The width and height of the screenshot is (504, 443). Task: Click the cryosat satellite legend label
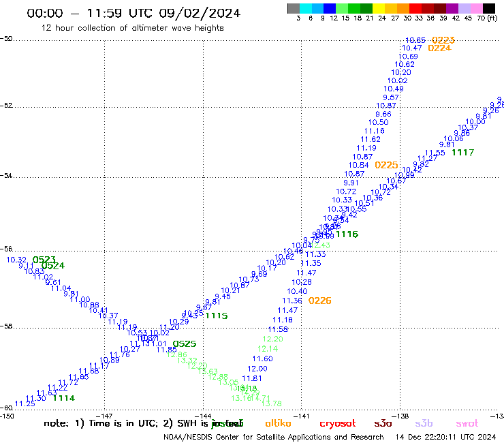(x=338, y=423)
